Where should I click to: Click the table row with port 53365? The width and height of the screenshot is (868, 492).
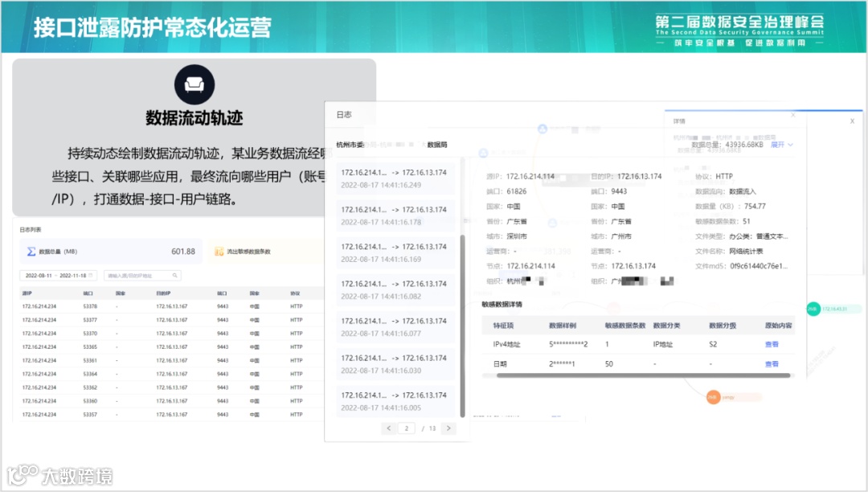172,347
